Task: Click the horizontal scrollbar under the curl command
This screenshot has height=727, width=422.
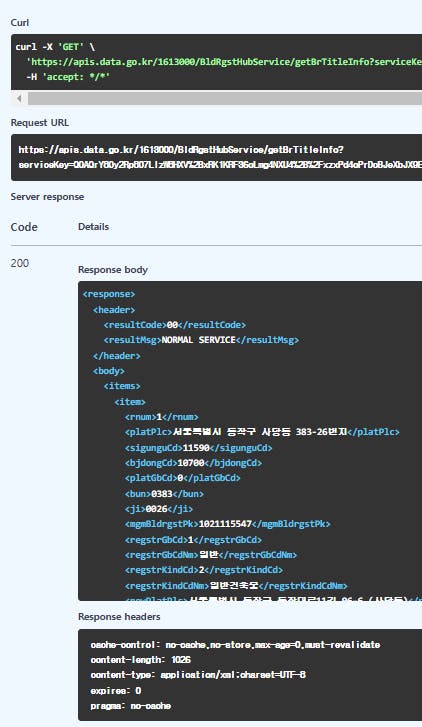Action: (x=224, y=98)
